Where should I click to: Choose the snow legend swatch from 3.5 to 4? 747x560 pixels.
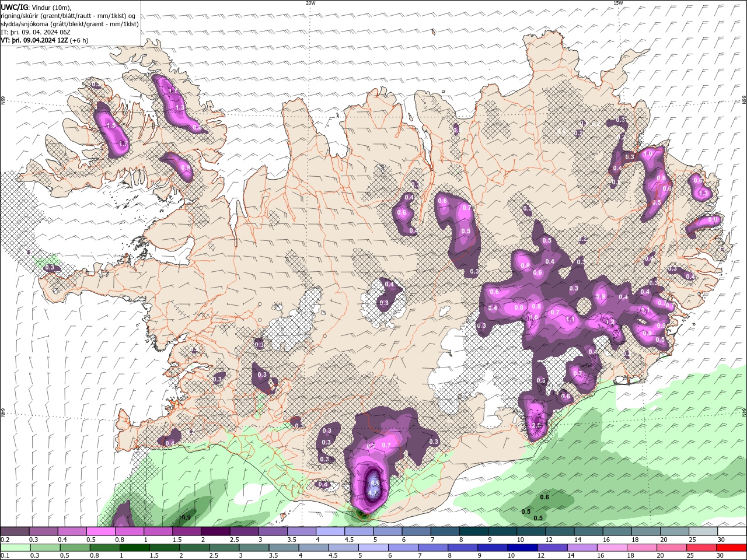point(301,531)
